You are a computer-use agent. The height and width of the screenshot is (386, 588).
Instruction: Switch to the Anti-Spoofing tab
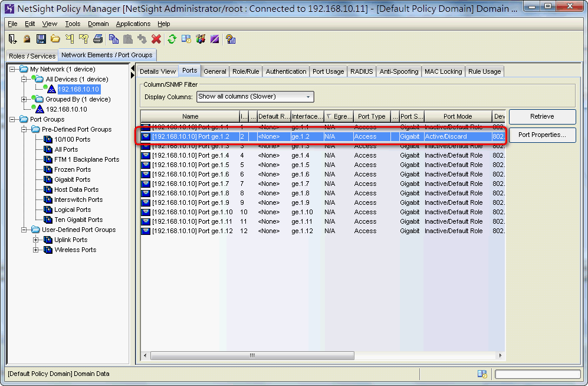[399, 71]
